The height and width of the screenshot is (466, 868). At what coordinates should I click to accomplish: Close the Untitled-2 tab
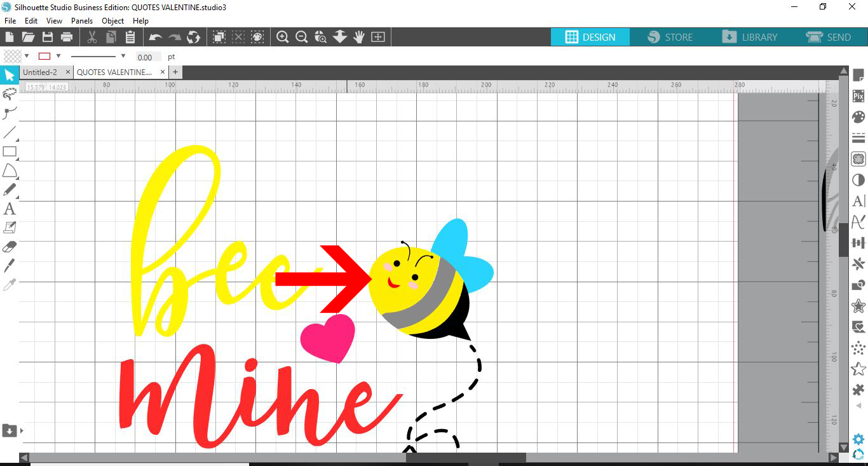click(68, 72)
